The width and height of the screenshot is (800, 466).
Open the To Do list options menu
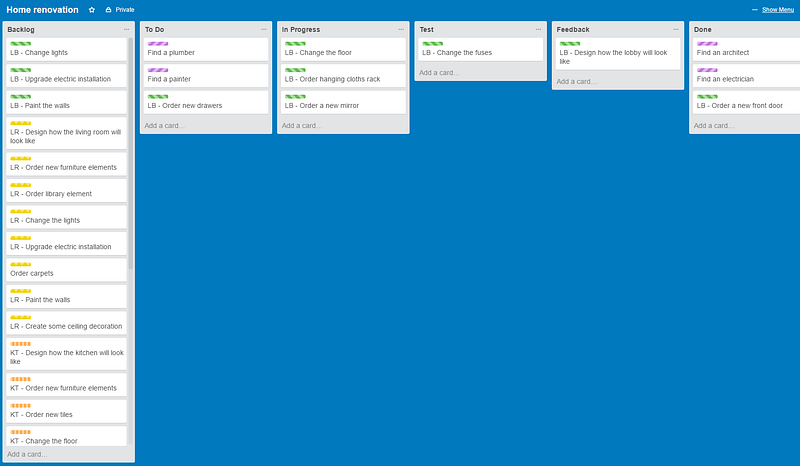pyautogui.click(x=264, y=30)
